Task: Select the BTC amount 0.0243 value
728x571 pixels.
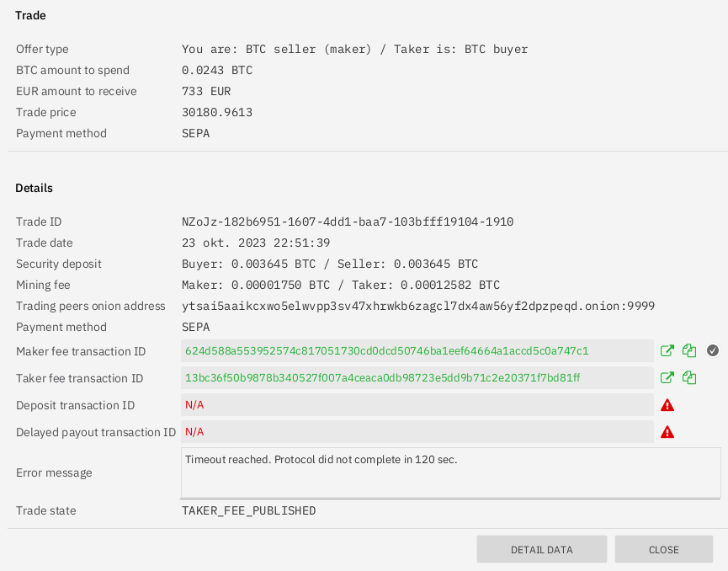Action: click(x=215, y=70)
